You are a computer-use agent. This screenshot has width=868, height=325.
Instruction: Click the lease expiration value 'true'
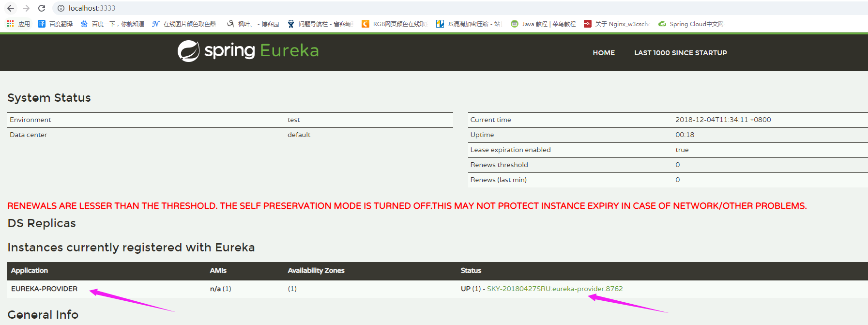click(682, 150)
